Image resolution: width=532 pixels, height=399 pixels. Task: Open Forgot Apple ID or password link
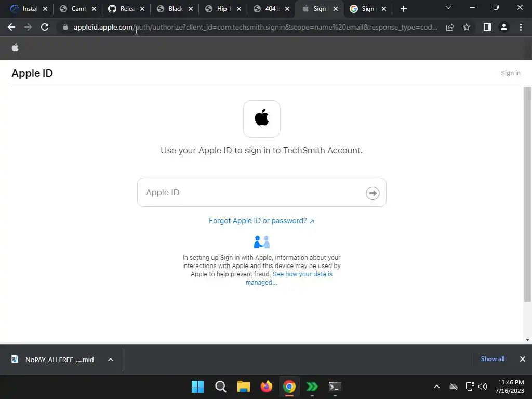(x=261, y=221)
